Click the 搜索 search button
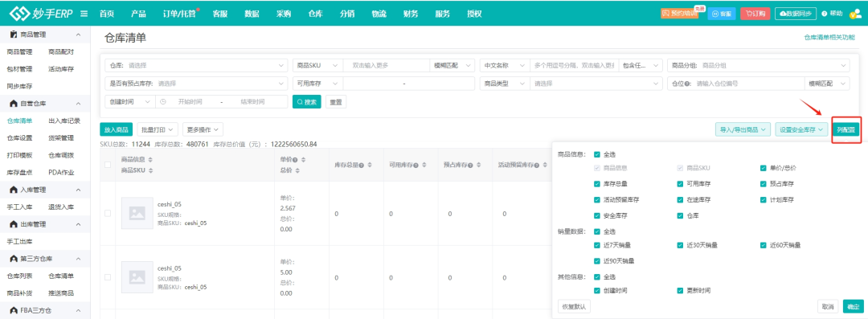This screenshot has height=319, width=868. point(307,102)
